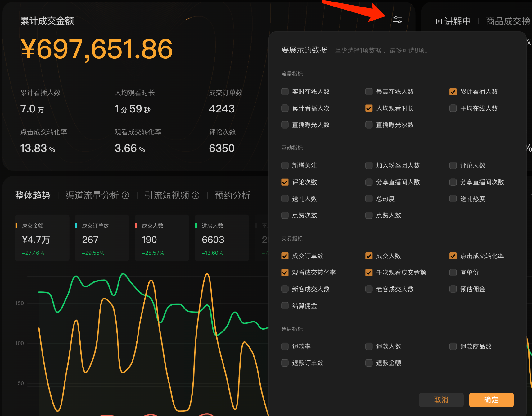Image resolution: width=532 pixels, height=416 pixels.
Task: Open the 预约分析 tab
Action: coord(232,195)
